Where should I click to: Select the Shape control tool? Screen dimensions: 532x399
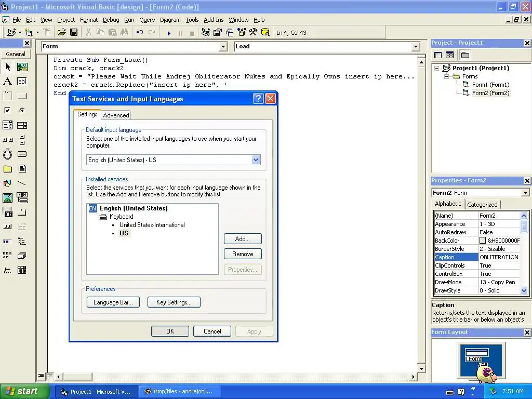point(7,183)
